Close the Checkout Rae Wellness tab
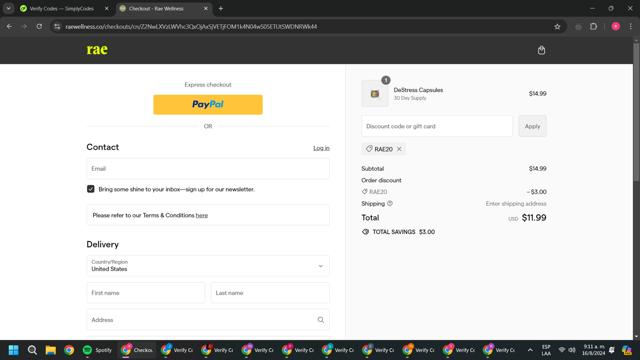Screen dimensions: 640x360 click(x=206, y=9)
